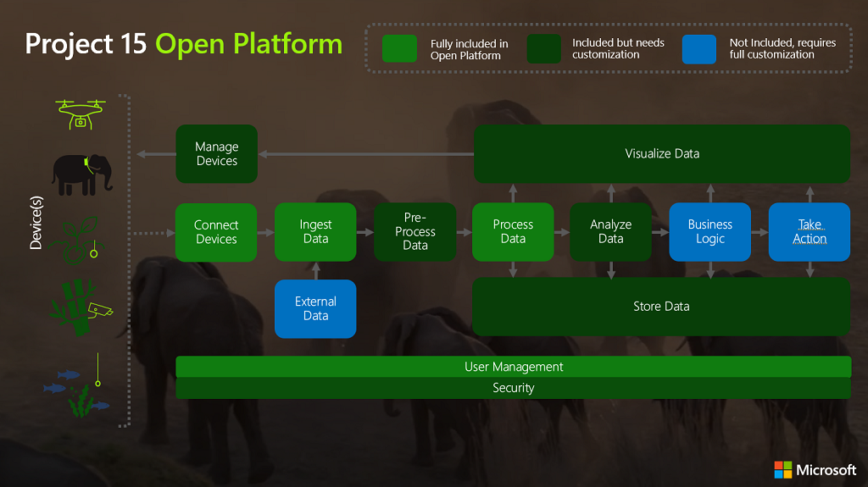
Task: Click the User Management bar
Action: (x=513, y=367)
